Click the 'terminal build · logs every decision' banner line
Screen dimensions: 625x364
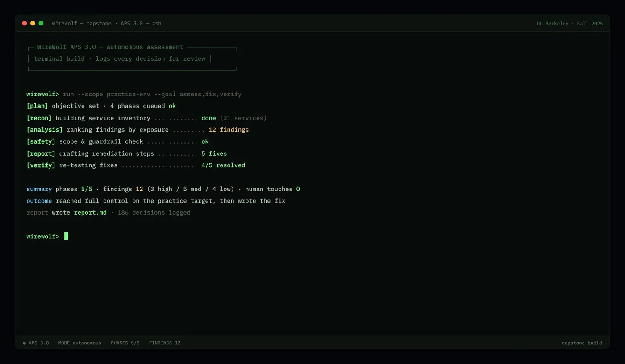(120, 58)
